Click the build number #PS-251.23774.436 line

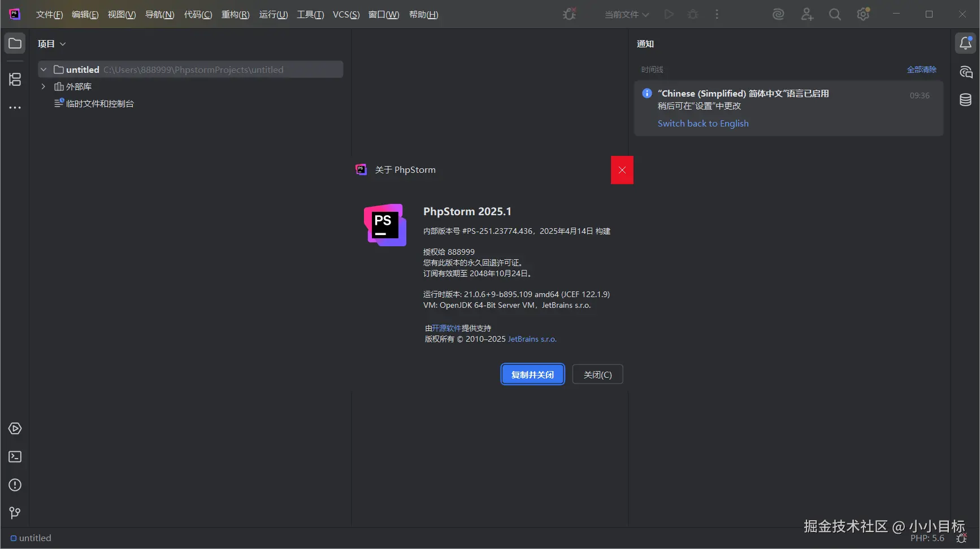[x=517, y=231]
